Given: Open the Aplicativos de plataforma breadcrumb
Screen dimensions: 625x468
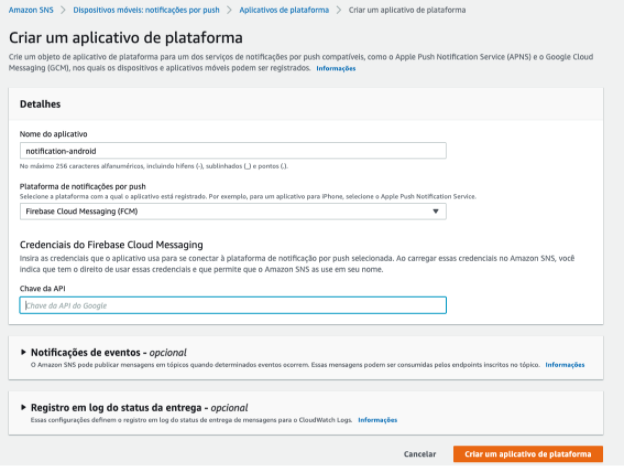Looking at the screenshot, I should click(284, 10).
